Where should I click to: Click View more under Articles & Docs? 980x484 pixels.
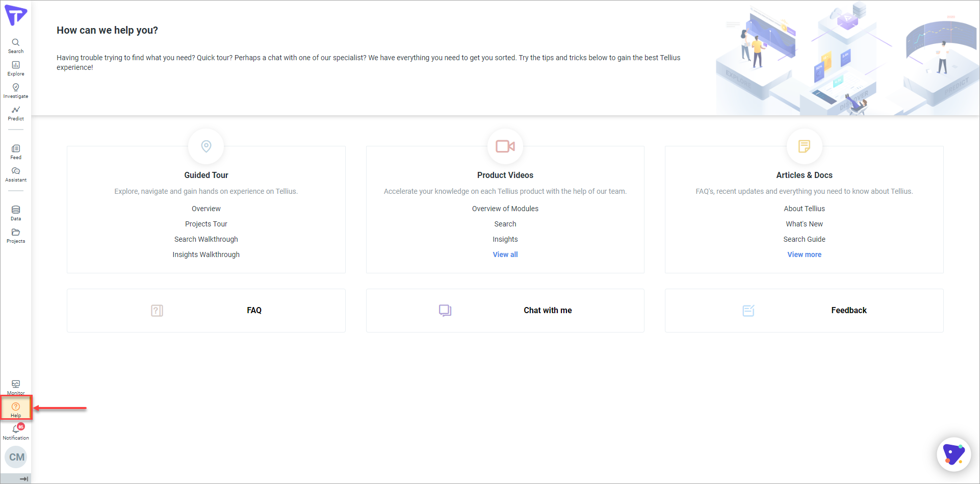click(804, 254)
